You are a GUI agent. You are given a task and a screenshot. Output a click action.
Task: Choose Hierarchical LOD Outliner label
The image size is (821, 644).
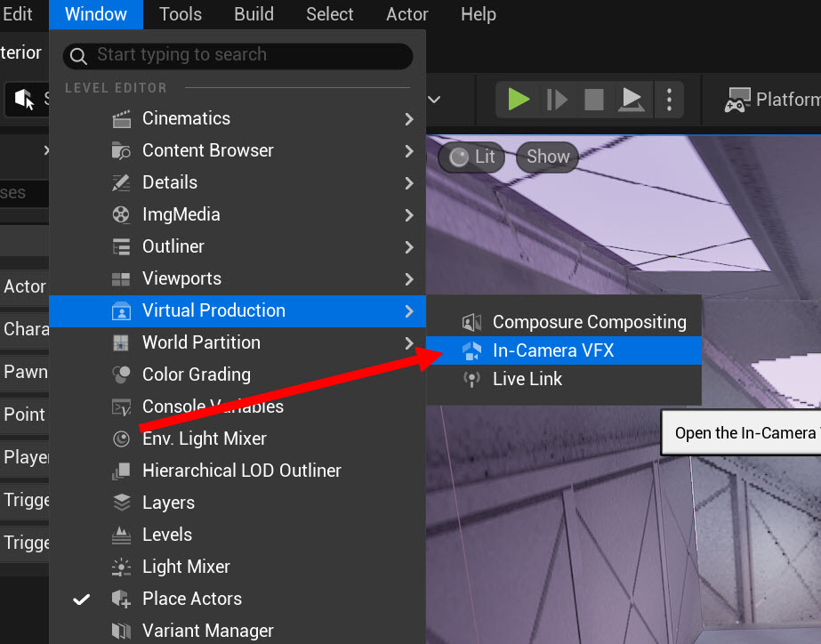(241, 471)
